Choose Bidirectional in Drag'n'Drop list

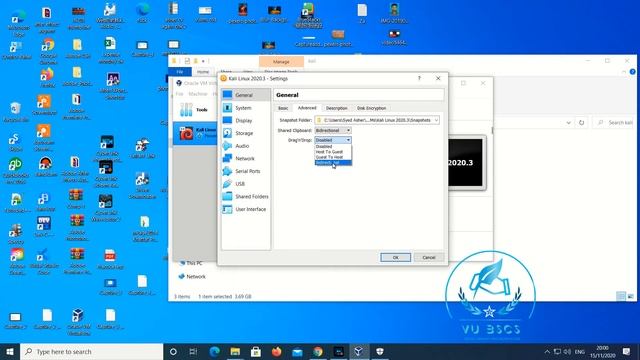pyautogui.click(x=333, y=162)
